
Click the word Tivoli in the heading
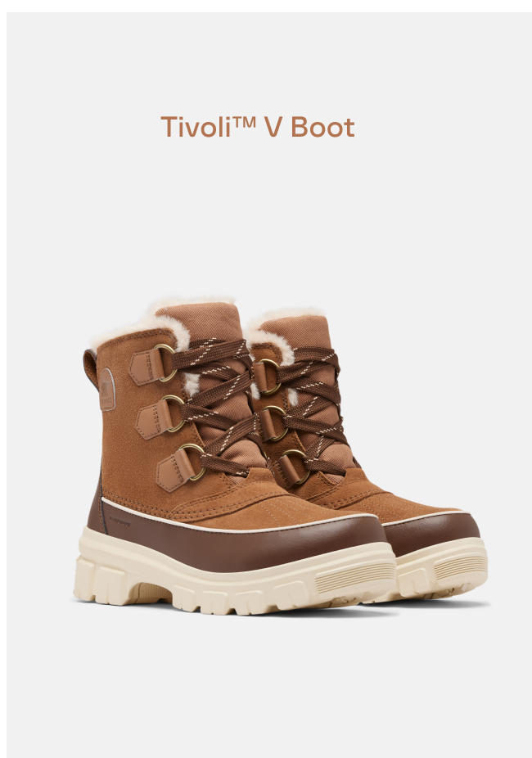pyautogui.click(x=196, y=127)
